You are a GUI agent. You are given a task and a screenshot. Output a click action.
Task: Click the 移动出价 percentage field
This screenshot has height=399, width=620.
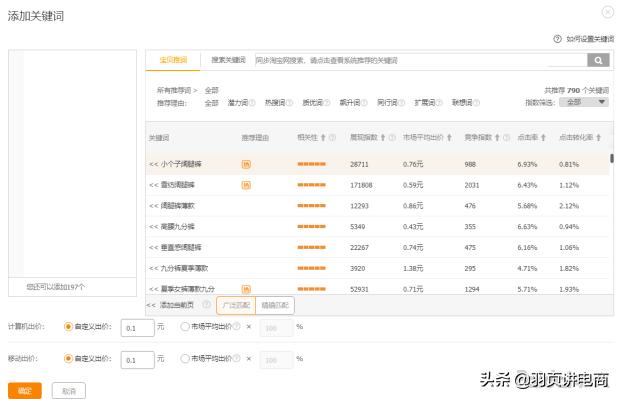(276, 360)
